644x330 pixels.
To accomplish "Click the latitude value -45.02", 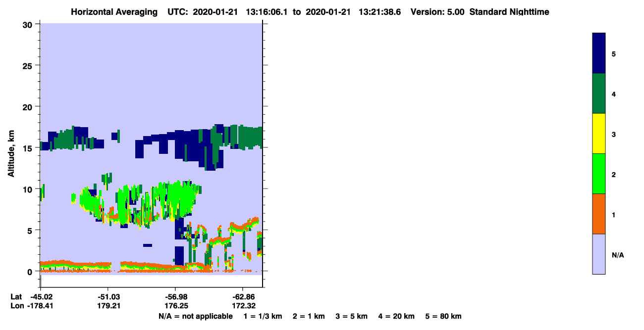I will click(x=41, y=296).
